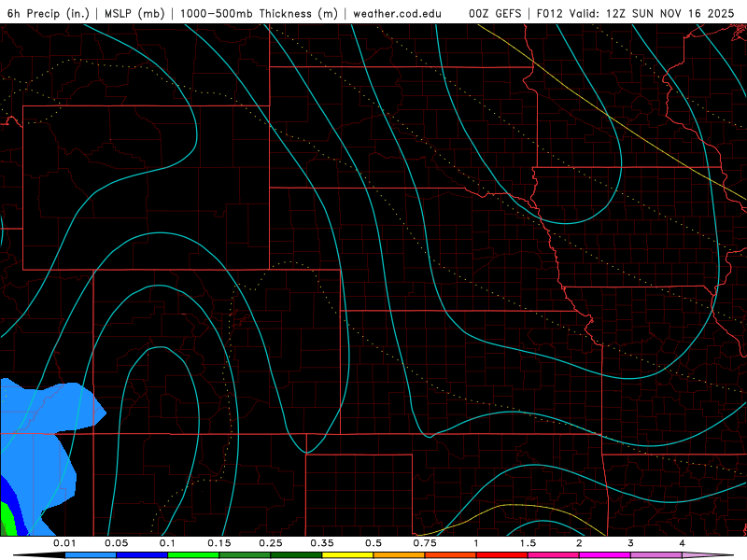The image size is (747, 560).
Task: Click the red 1 inch swatch
Action: pos(502,555)
